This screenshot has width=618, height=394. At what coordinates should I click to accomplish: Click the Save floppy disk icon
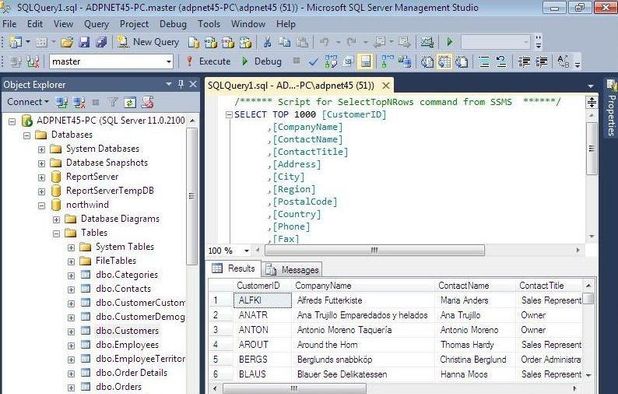pos(84,42)
